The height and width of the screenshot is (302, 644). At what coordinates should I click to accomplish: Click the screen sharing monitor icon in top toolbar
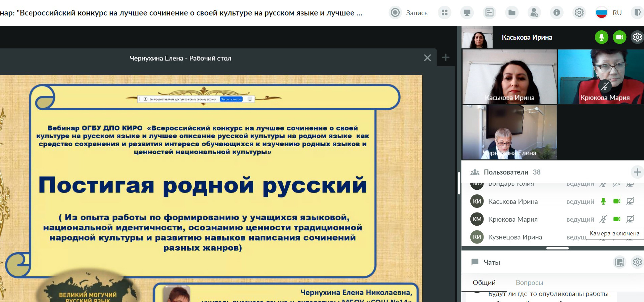click(467, 13)
